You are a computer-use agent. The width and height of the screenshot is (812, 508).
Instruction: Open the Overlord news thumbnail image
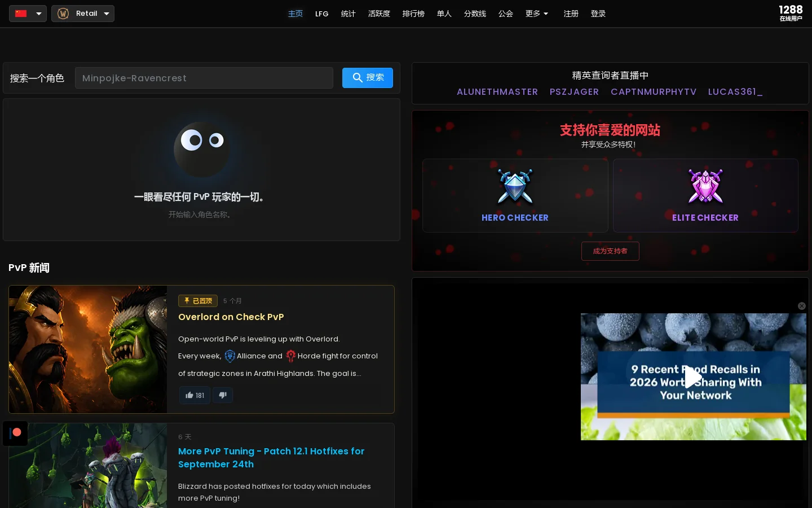88,349
